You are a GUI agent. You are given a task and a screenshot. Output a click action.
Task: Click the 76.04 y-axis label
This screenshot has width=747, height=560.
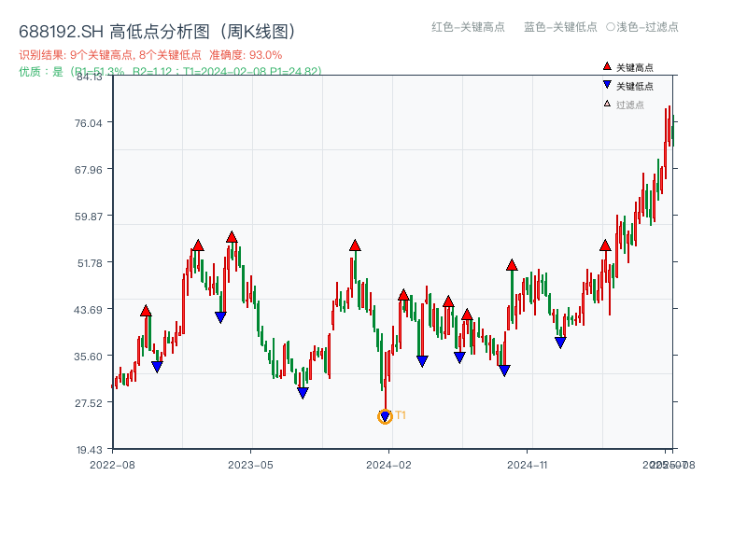point(88,123)
